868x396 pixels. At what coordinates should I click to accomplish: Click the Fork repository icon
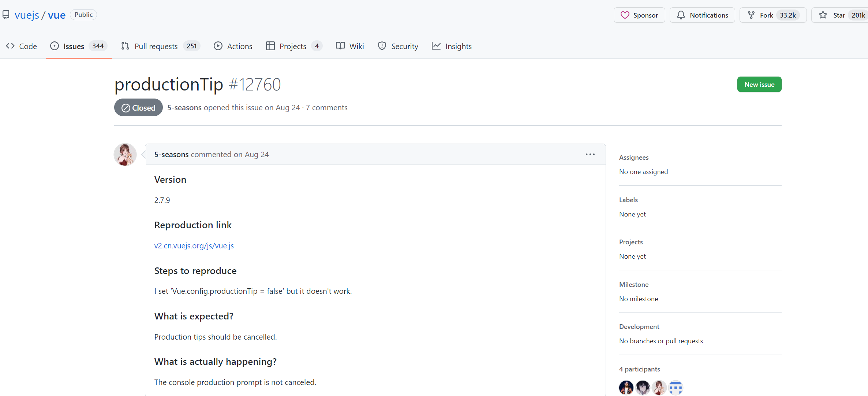[751, 15]
